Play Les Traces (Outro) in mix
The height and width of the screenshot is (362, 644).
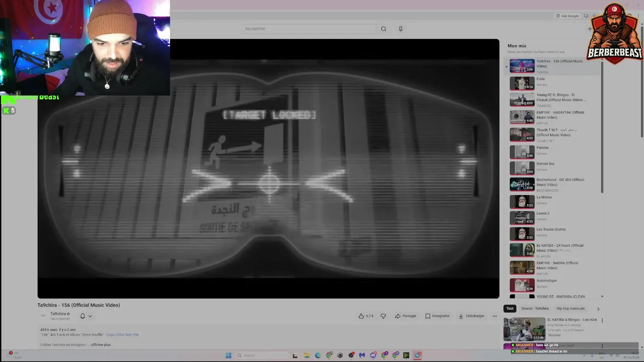[x=554, y=233]
